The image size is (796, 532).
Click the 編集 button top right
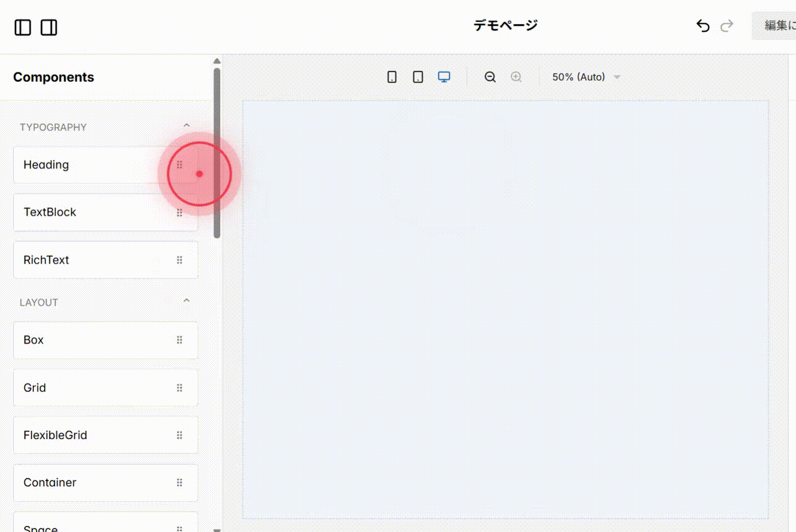point(778,25)
